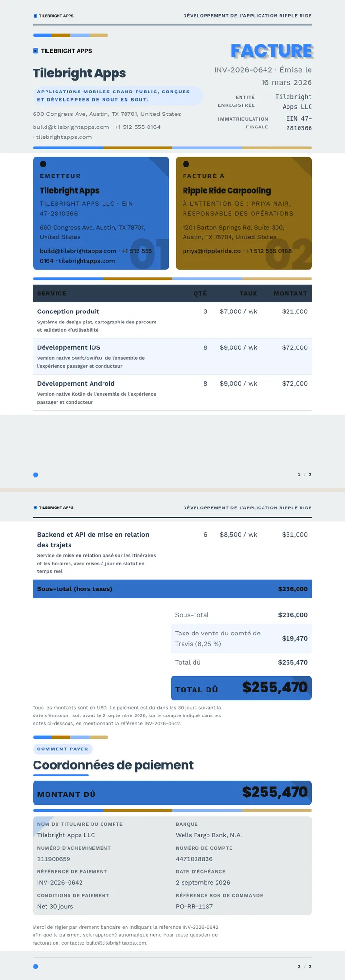Click the black dot in the Facturé à card
This screenshot has width=345, height=980.
pos(186,164)
